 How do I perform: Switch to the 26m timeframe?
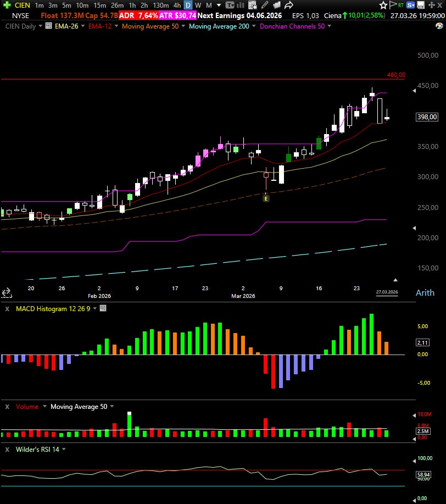118,5
